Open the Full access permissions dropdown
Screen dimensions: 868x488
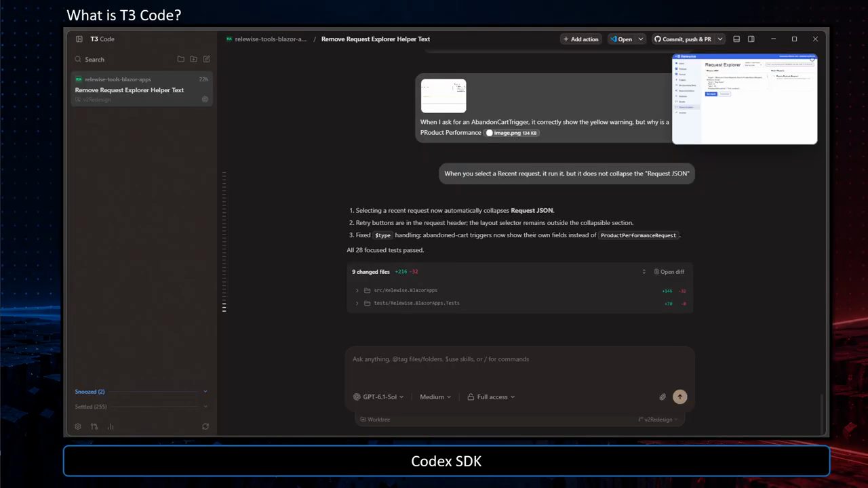(491, 397)
